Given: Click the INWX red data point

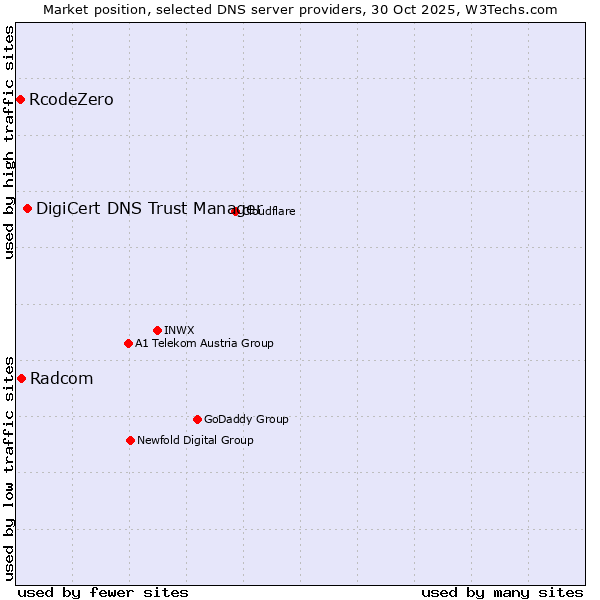Looking at the screenshot, I should tap(157, 330).
